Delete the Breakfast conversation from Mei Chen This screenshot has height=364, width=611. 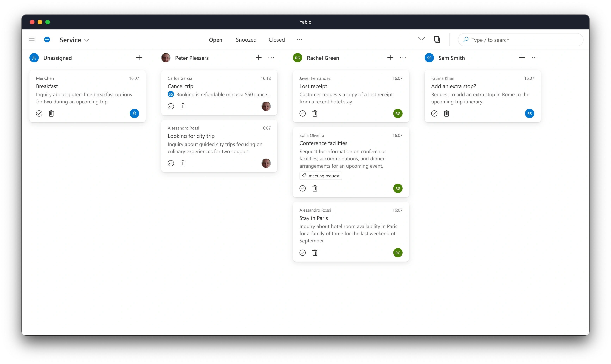[x=51, y=113]
